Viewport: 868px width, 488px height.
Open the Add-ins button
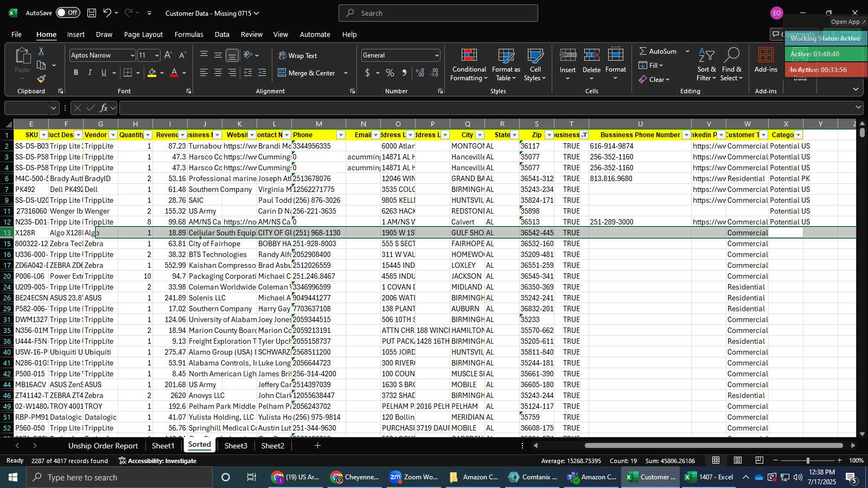[765, 60]
